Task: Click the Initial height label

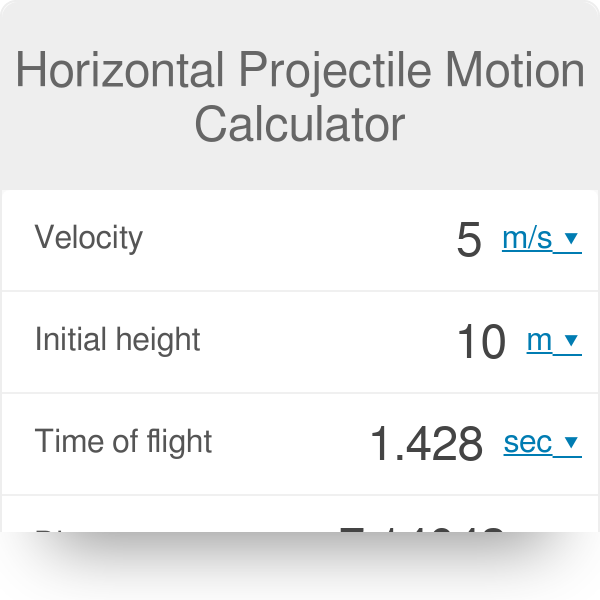Action: coord(118,340)
